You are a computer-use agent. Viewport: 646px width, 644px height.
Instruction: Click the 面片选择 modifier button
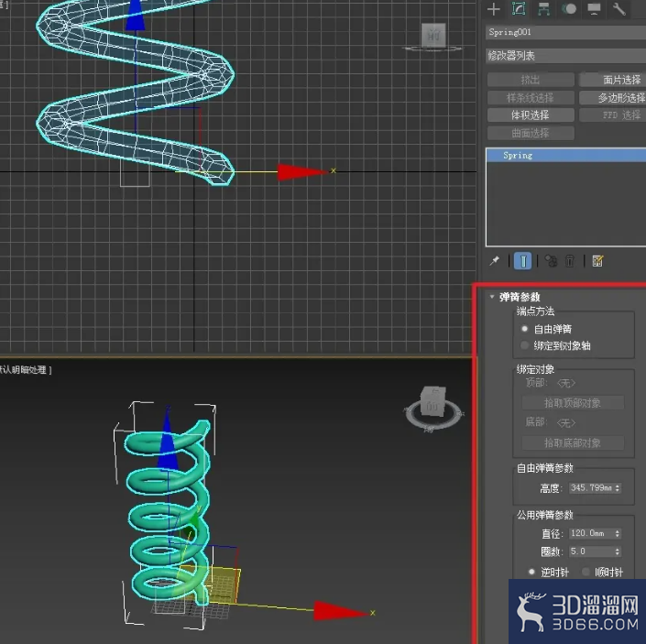pos(613,80)
